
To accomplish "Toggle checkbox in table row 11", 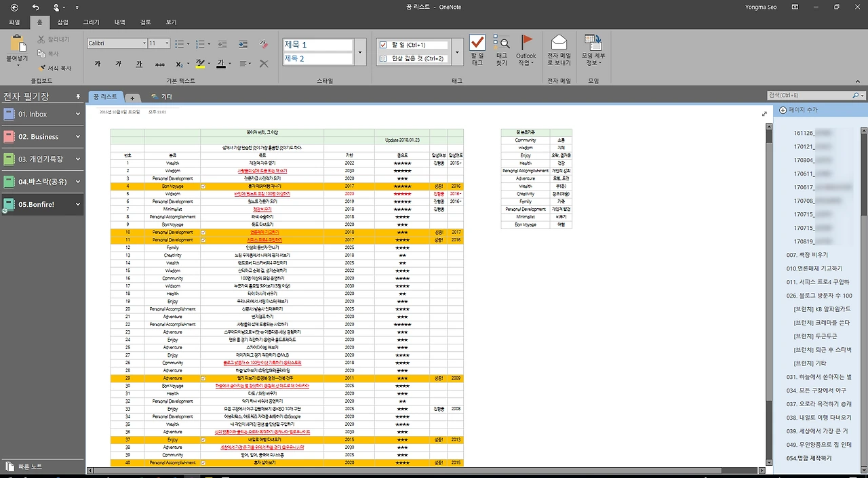I will pyautogui.click(x=203, y=240).
